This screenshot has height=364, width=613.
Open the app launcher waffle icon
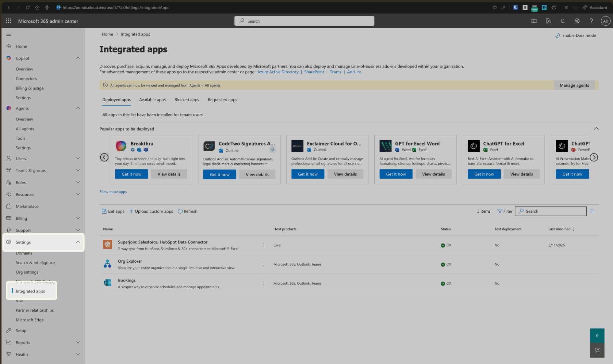pos(9,21)
